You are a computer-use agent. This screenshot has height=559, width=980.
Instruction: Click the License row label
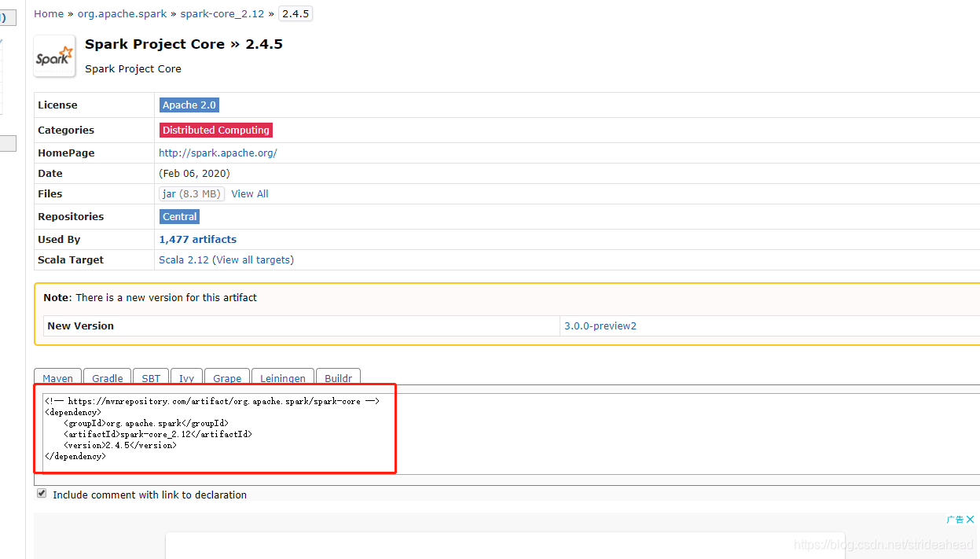(x=57, y=105)
